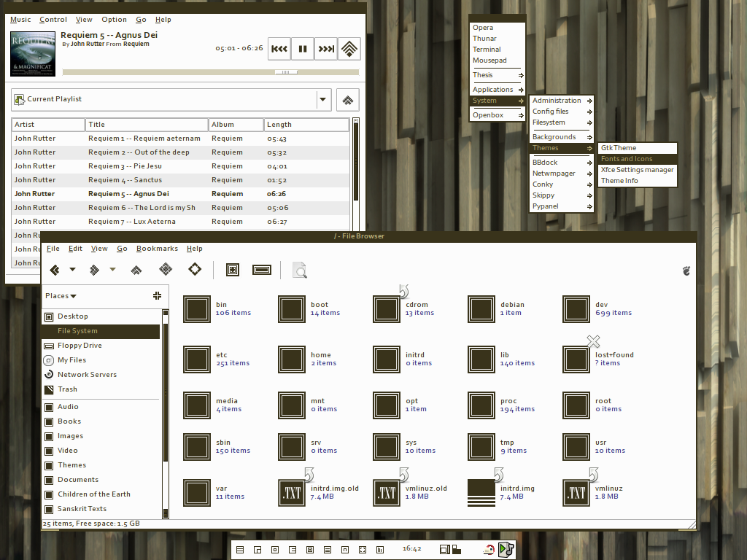Launch Mousepad from the Openbox menu

tap(498, 61)
